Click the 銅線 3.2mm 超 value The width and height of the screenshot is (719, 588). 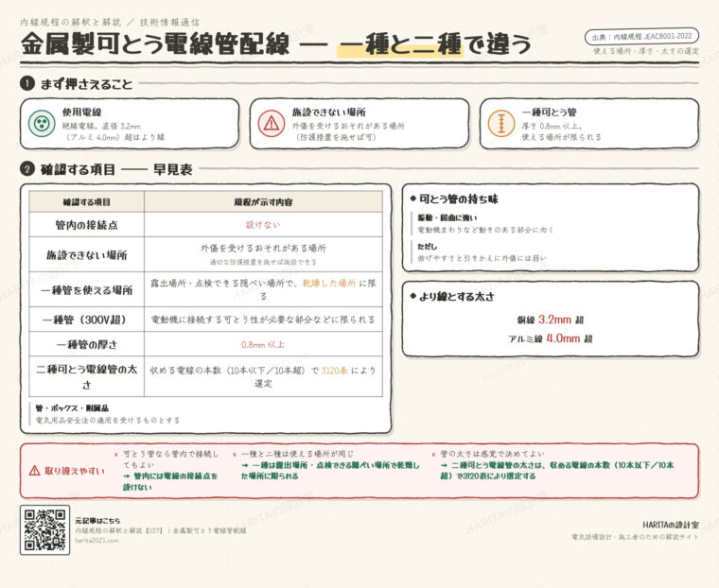point(551,320)
